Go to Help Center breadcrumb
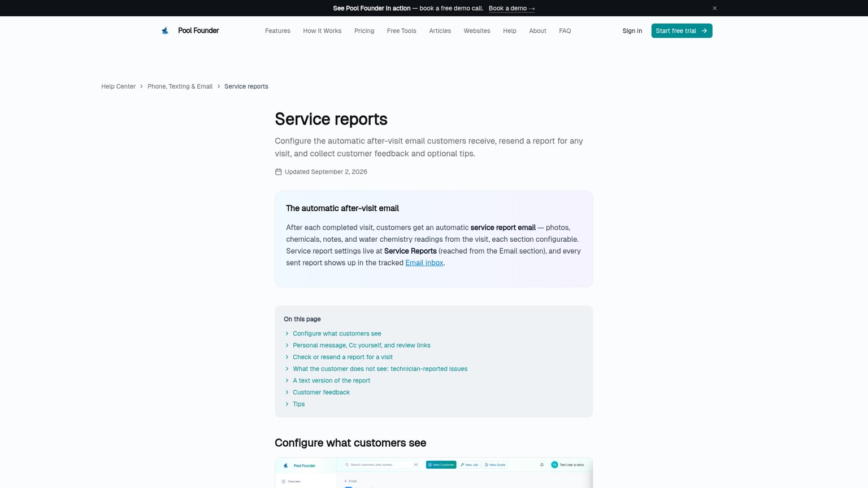The height and width of the screenshot is (488, 868). tap(118, 86)
